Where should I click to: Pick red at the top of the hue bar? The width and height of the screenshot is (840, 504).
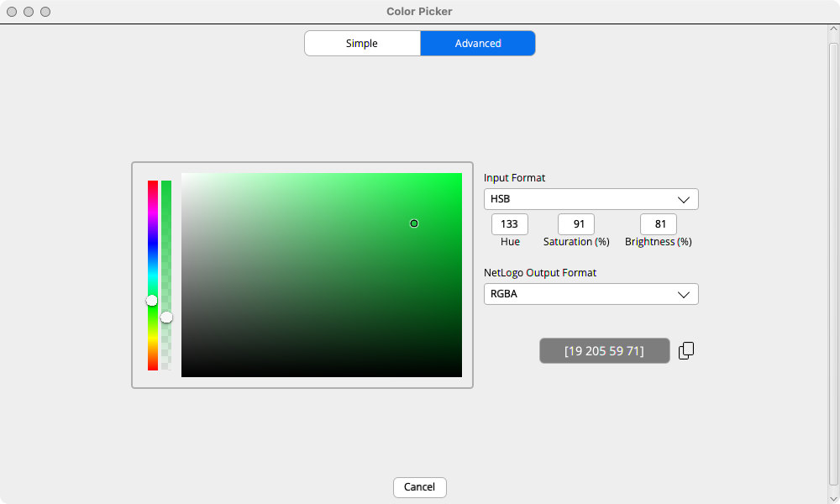153,183
